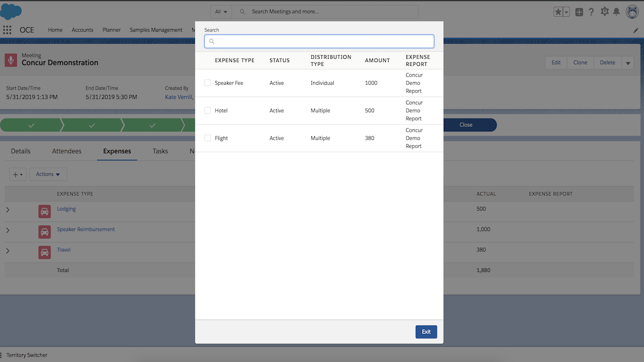
Task: Open the Speaker Reimbursement link
Action: pyautogui.click(x=86, y=230)
